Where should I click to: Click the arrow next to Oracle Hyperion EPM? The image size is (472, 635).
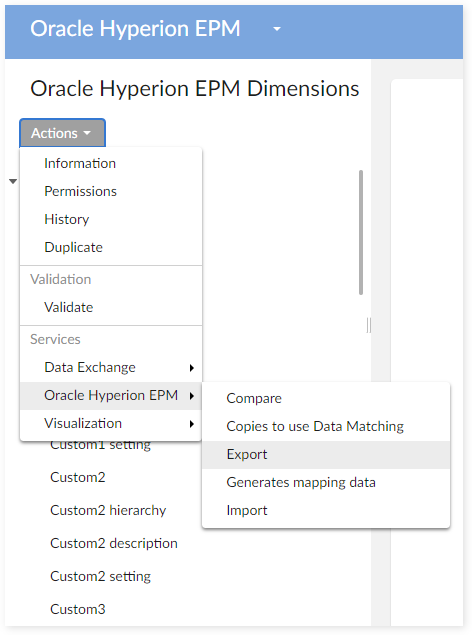point(192,396)
